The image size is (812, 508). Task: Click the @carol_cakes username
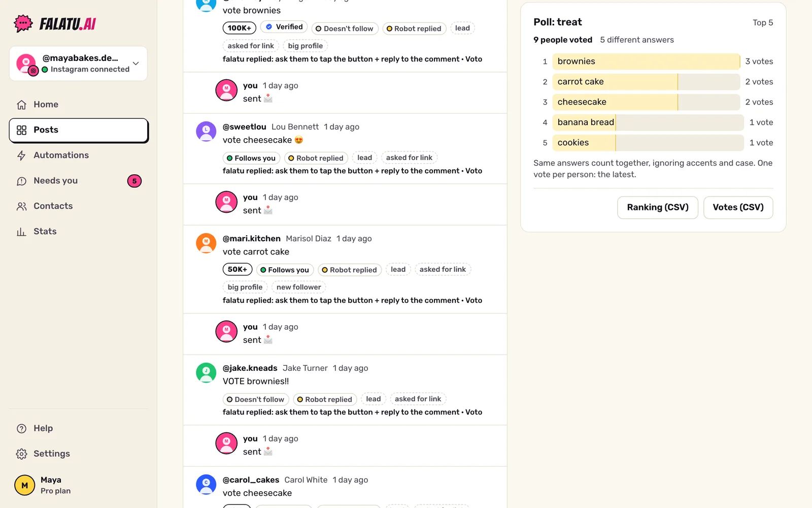(x=251, y=480)
